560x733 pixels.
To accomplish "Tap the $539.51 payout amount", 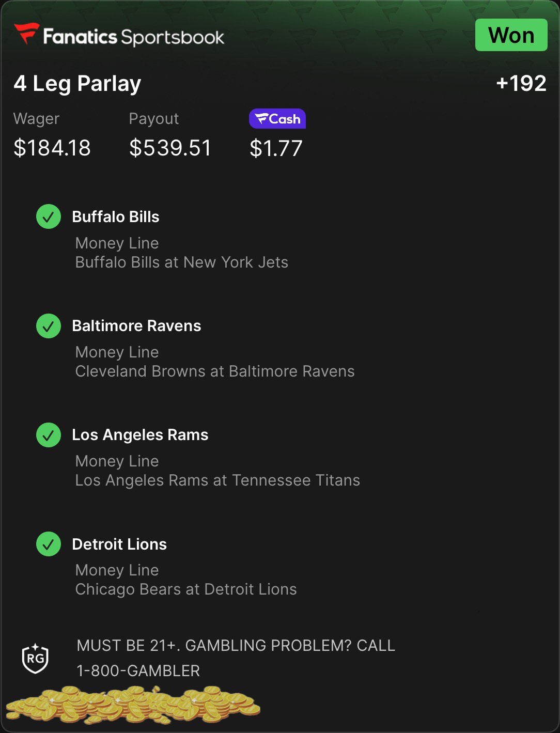I will coord(170,148).
